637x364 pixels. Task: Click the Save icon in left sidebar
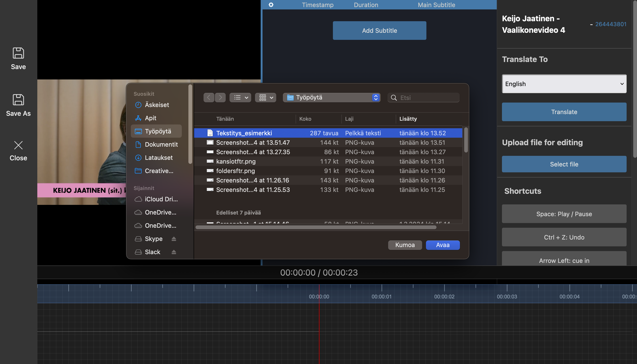pos(18,53)
